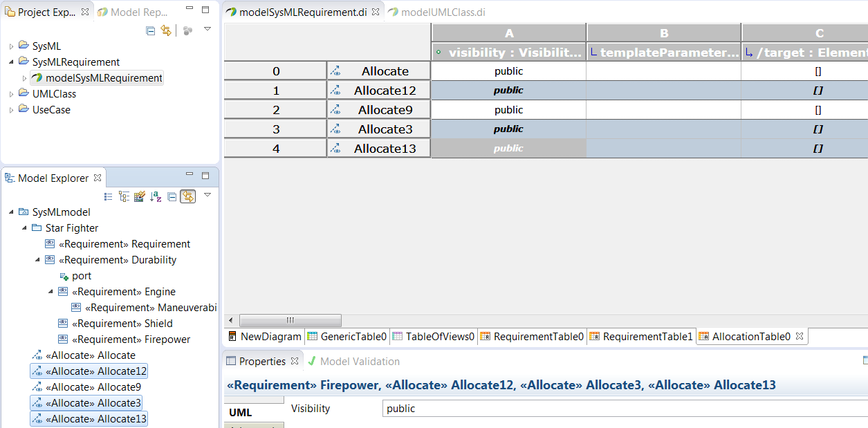Click the public cell in Allocate9 row
This screenshot has width=868, height=428.
click(x=509, y=109)
